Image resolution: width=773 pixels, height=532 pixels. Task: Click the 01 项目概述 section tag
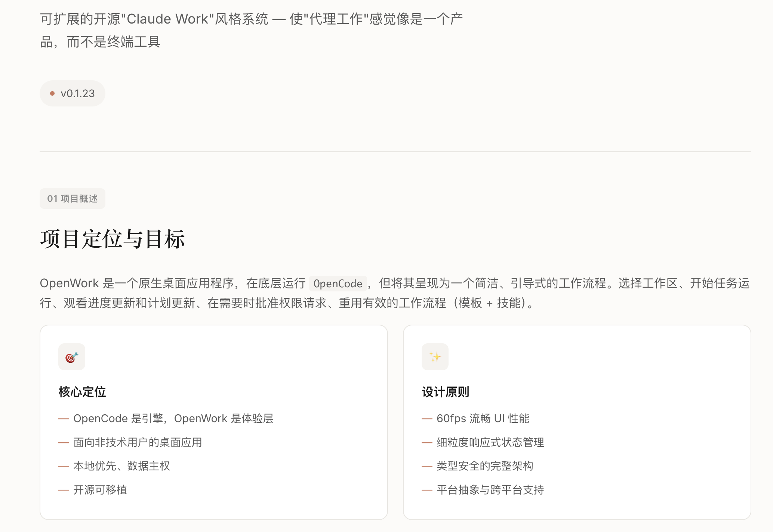pos(72,198)
